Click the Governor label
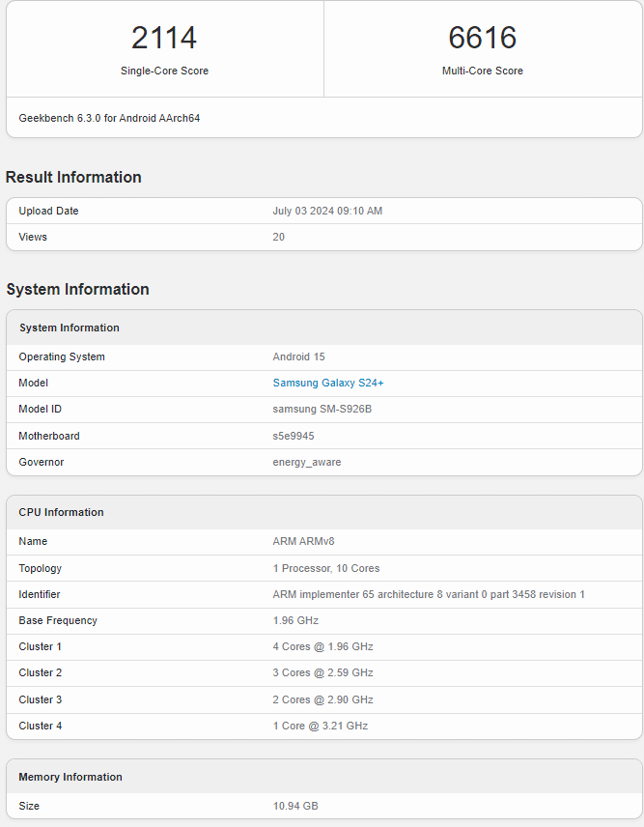This screenshot has width=644, height=827. [x=42, y=462]
